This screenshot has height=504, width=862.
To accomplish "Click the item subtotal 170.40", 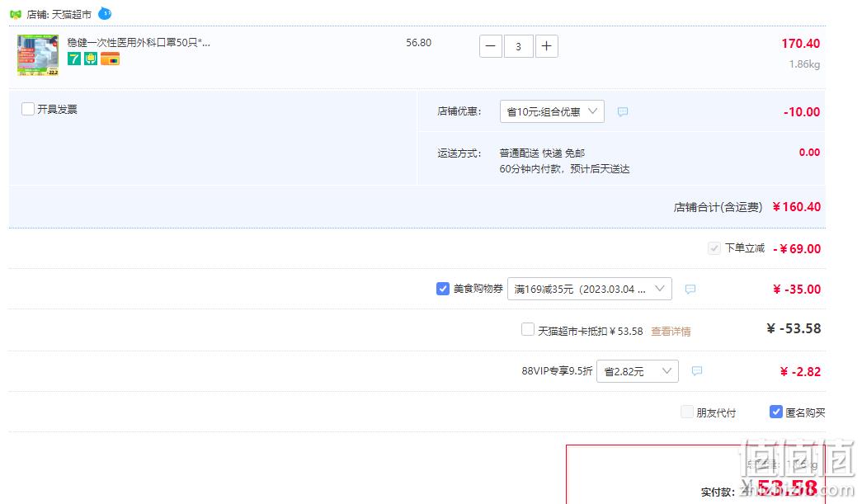I will [x=800, y=44].
